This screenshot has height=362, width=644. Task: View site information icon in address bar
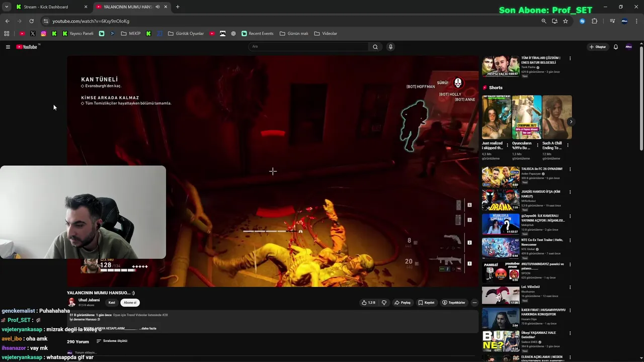[46, 21]
